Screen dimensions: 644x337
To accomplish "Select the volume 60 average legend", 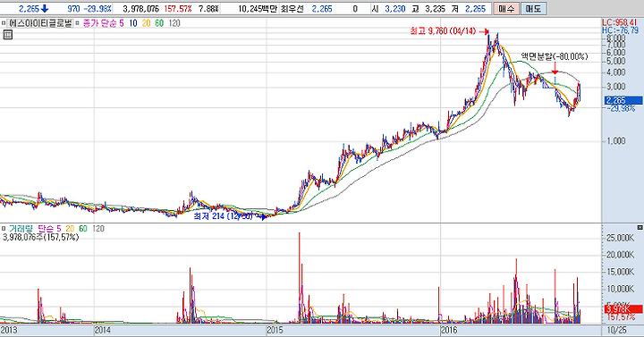I will click(x=83, y=229).
